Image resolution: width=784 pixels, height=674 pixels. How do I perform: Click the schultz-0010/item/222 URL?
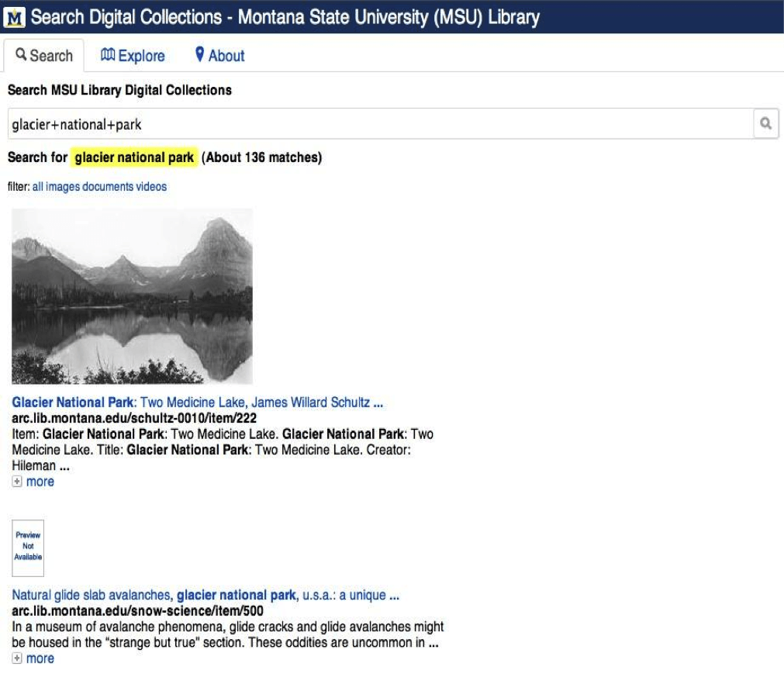point(134,418)
